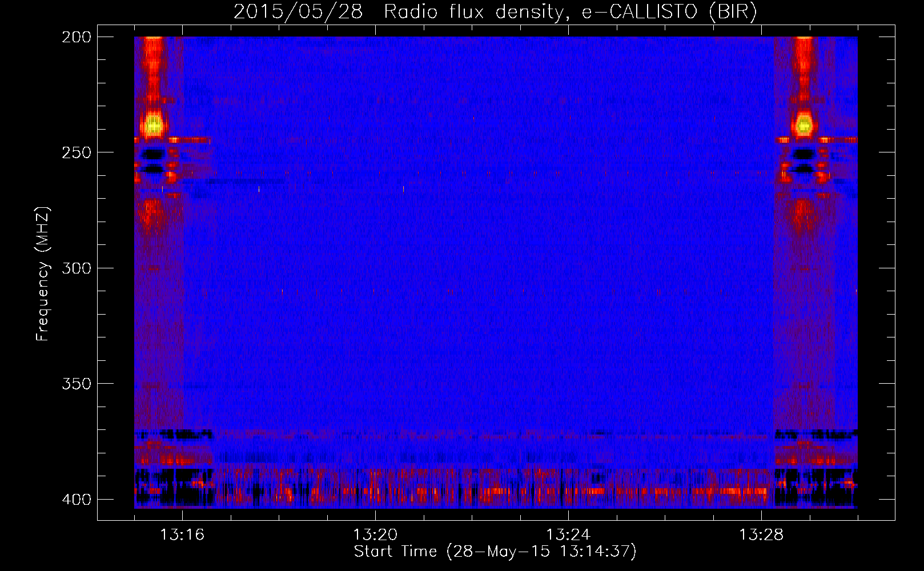Click the plot title '2015/05/28 Radio flux density, e-CALLISTO (BIR)'

click(x=495, y=11)
